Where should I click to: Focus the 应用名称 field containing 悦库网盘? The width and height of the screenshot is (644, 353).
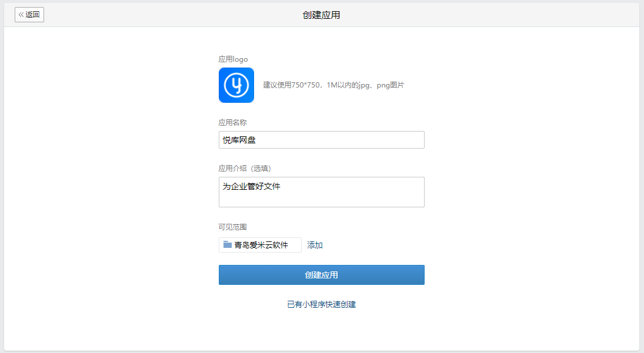point(321,140)
